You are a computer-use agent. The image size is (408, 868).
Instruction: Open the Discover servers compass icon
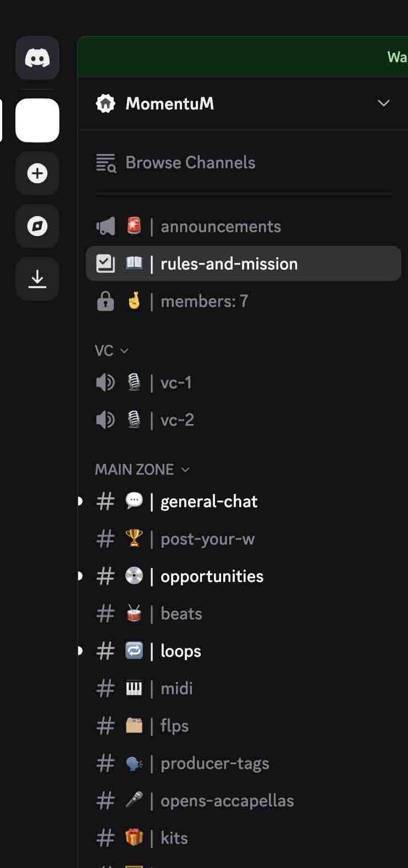click(37, 226)
